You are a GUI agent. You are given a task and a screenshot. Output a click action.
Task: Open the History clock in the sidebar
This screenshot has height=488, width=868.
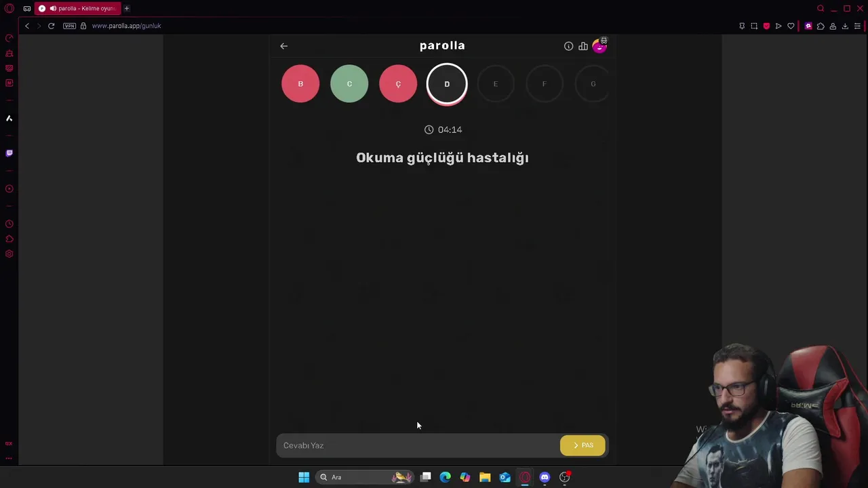[x=9, y=224]
